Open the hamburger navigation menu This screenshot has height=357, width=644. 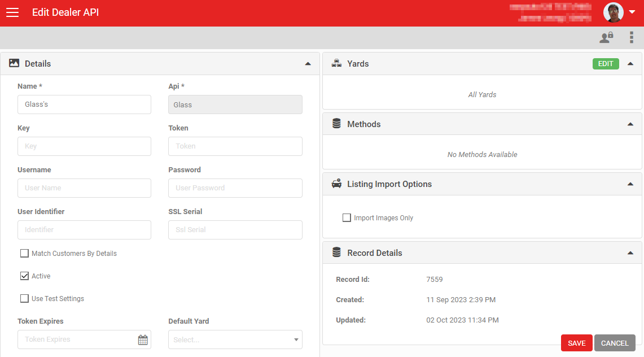12,12
